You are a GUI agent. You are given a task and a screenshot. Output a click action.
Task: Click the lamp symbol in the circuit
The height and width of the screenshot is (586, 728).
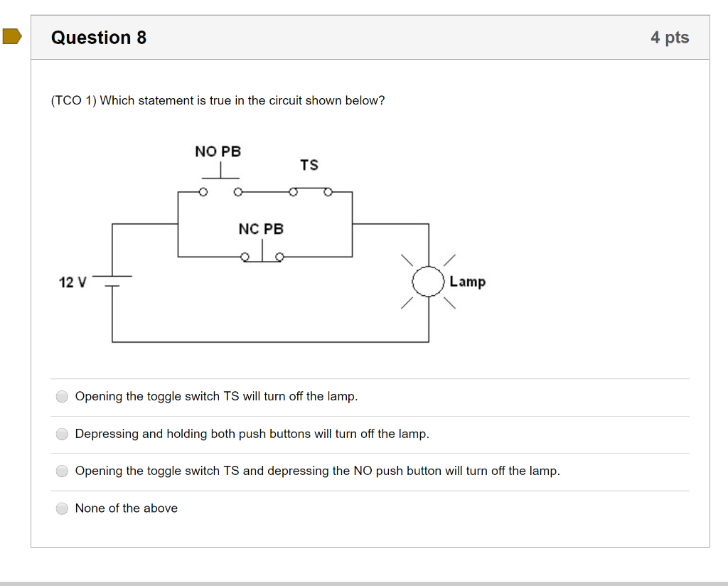tap(427, 282)
